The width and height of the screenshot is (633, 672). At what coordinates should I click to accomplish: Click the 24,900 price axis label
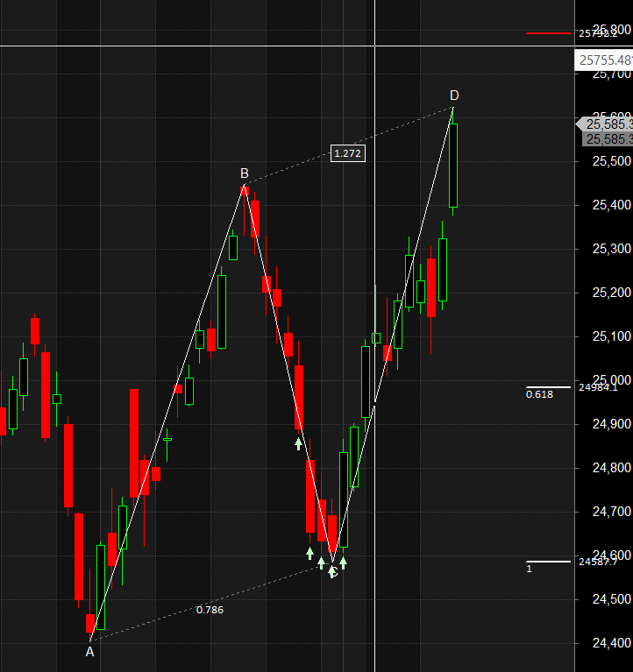(612, 424)
